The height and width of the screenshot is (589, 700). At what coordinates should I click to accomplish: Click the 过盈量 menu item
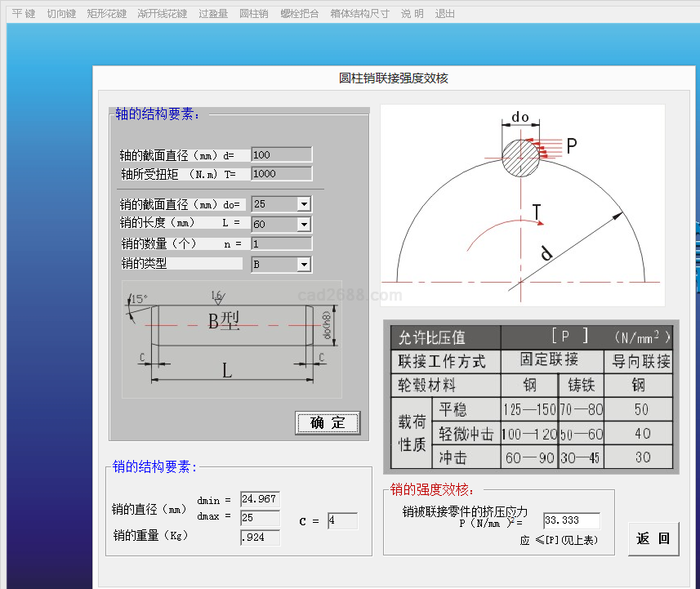click(213, 14)
